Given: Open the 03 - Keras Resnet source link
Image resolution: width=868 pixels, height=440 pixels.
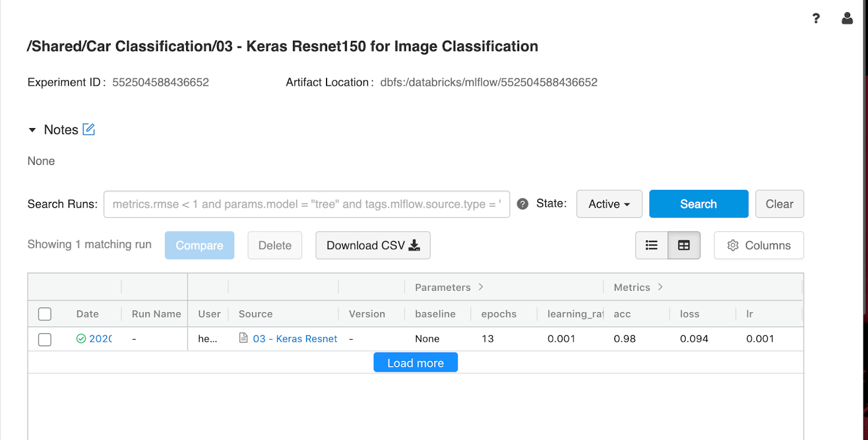Looking at the screenshot, I should click(295, 339).
